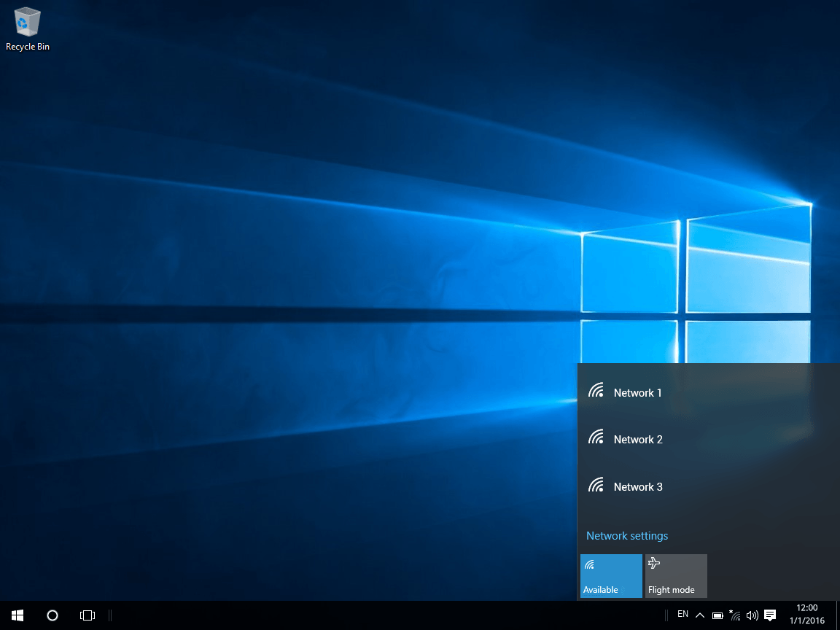Screen dimensions: 840x630
Task: Open Action Center notifications icon
Action: 770,615
